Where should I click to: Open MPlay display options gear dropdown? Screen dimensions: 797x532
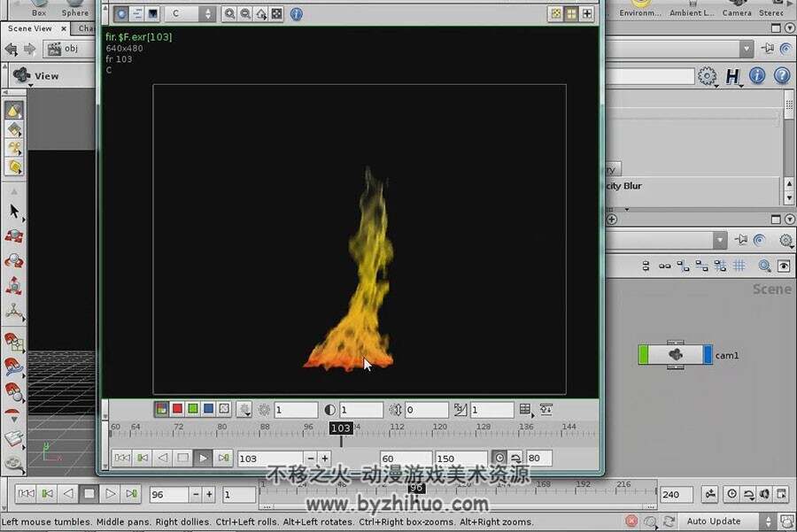pyautogui.click(x=244, y=410)
